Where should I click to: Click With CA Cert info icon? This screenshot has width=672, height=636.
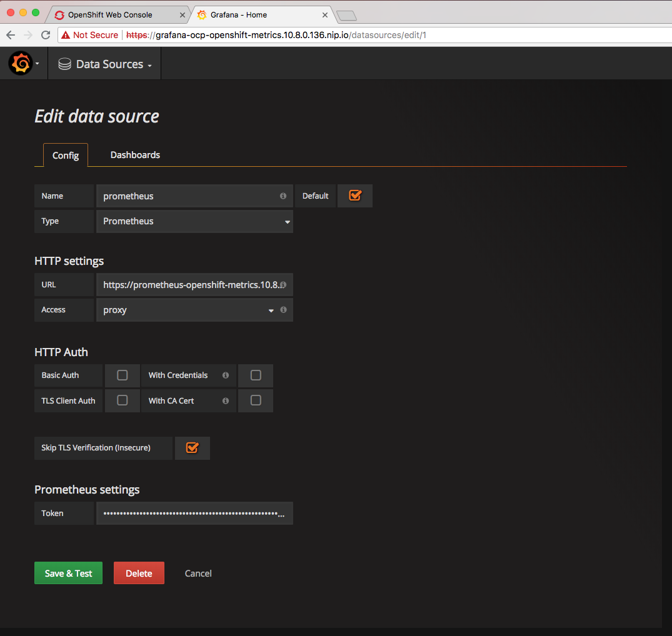(226, 401)
